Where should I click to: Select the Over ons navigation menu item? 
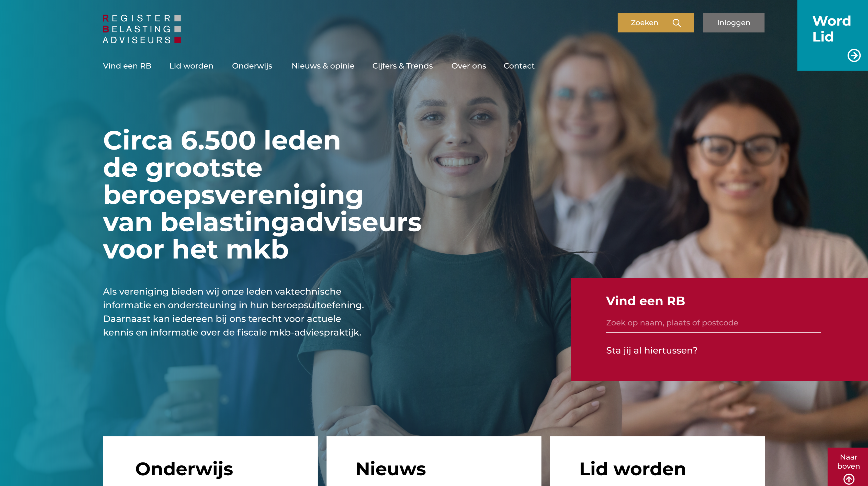coord(469,66)
